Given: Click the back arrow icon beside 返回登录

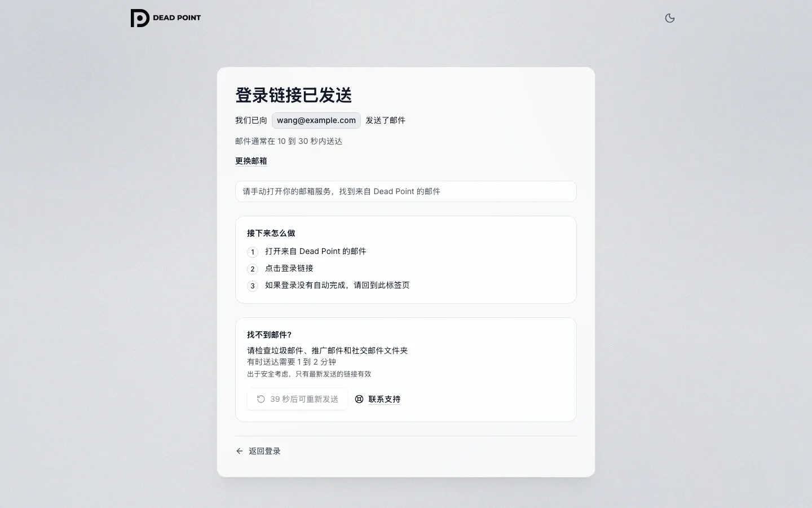Looking at the screenshot, I should click(x=240, y=451).
